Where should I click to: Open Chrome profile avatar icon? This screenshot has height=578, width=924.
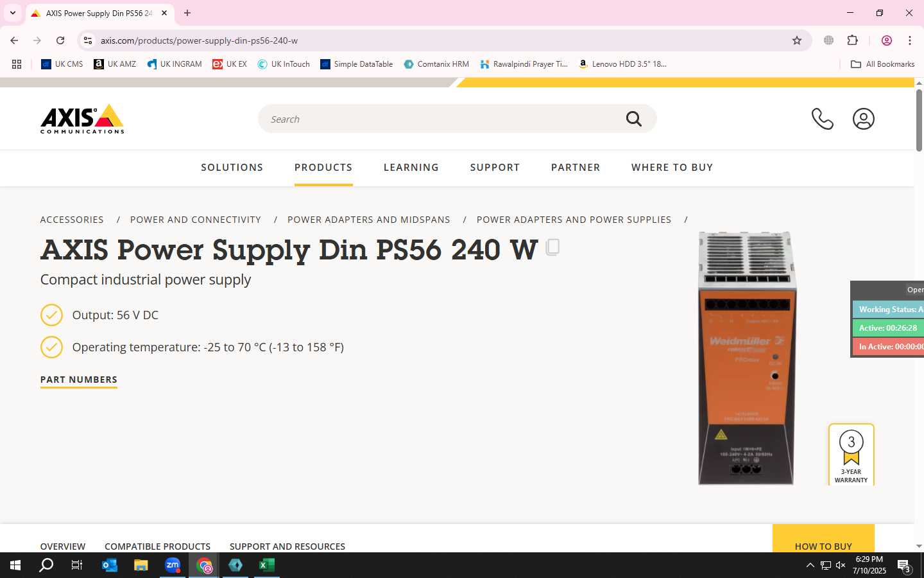point(887,40)
